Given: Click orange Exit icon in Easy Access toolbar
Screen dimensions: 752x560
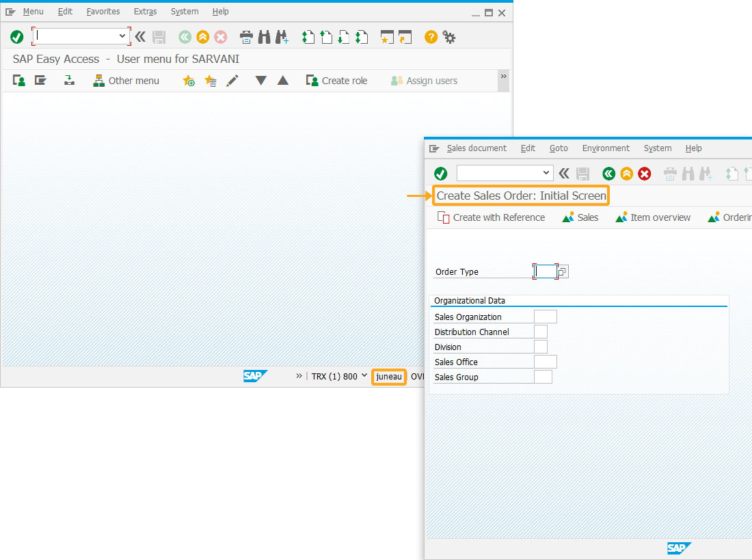Looking at the screenshot, I should (203, 37).
